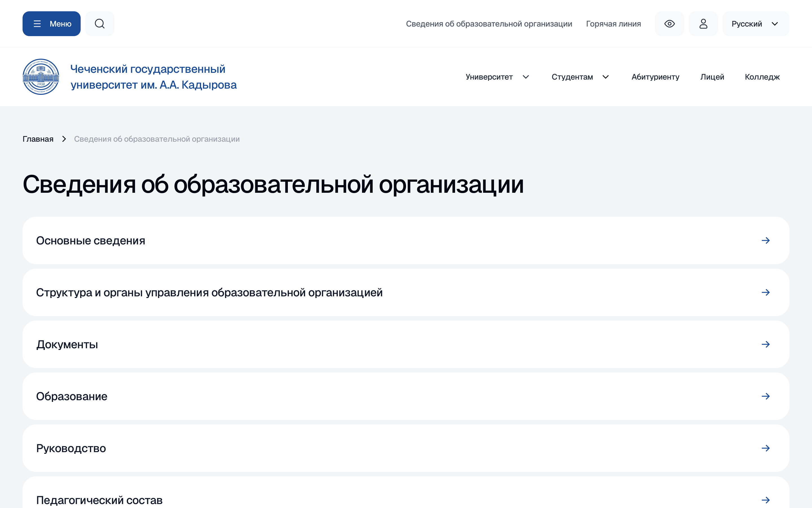Image resolution: width=812 pixels, height=508 pixels.
Task: Open Структура и органы управления section
Action: click(406, 292)
